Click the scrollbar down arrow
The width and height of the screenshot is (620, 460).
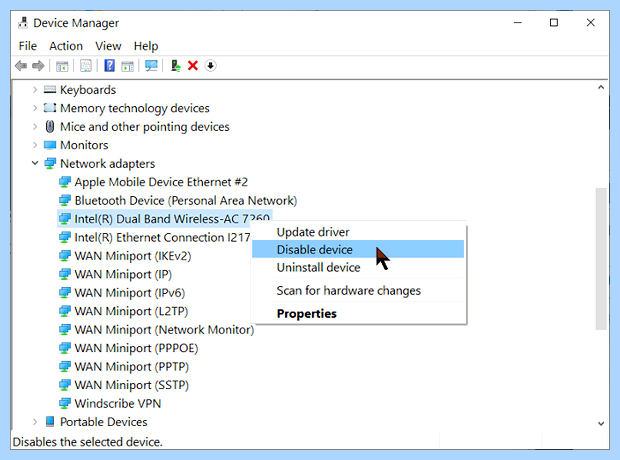(x=601, y=423)
